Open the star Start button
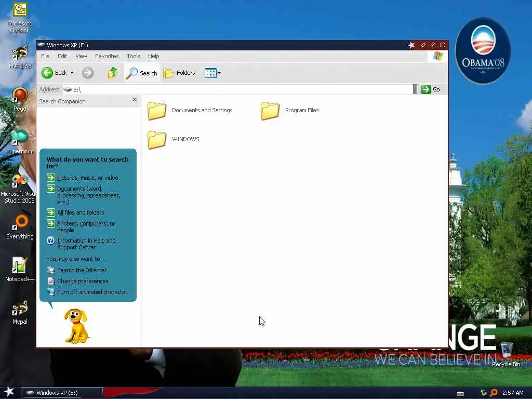Image resolution: width=532 pixels, height=399 pixels. (9, 392)
